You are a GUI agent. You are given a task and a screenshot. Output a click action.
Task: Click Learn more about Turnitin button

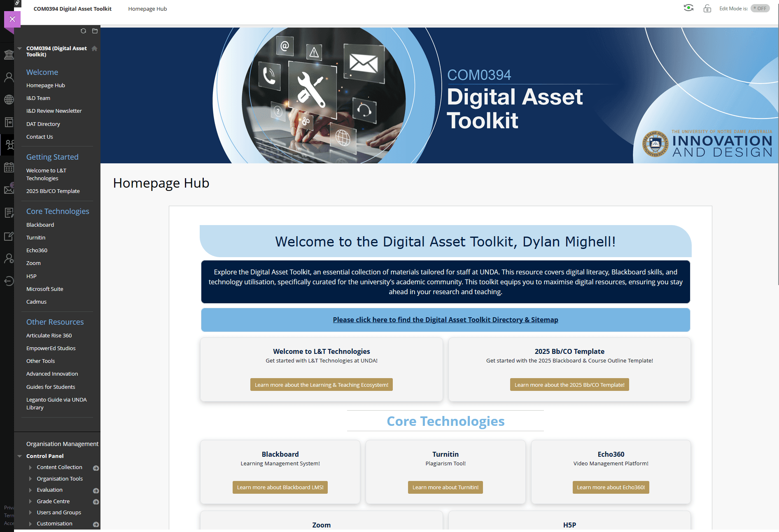pyautogui.click(x=445, y=487)
